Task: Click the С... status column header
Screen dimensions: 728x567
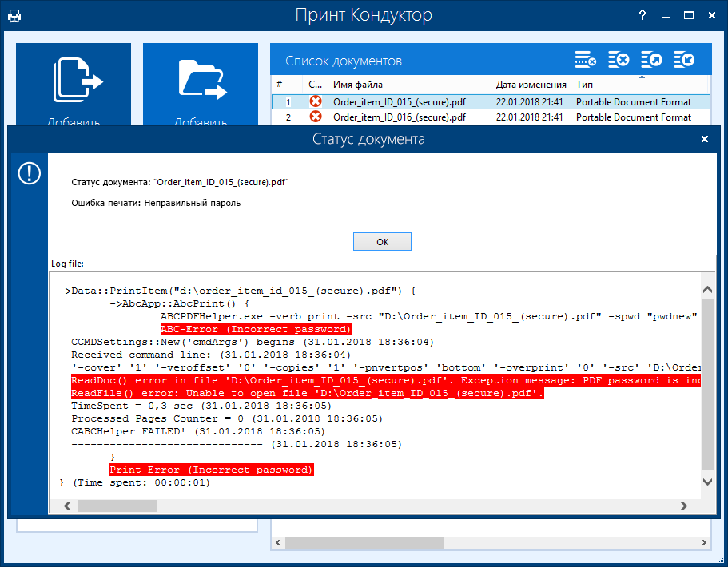Action: [315, 85]
